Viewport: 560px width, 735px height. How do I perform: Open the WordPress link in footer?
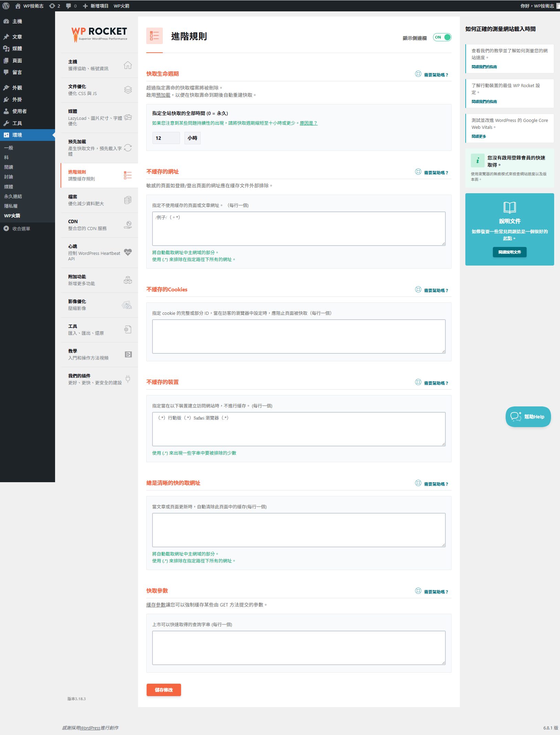90,728
